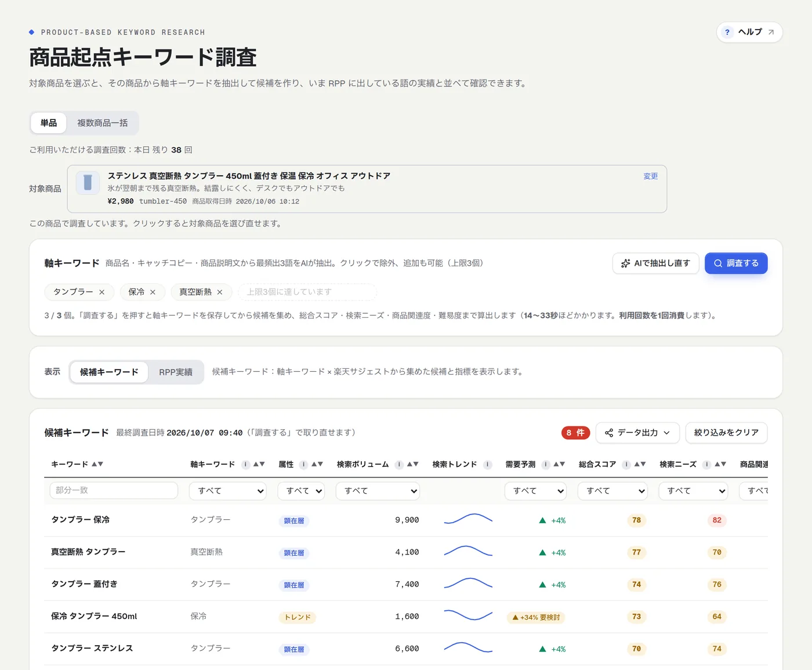Screen dimensions: 812x670
Task: Click 顕在層 badge in タンブラー 蓋付き row
Action: pos(294,585)
